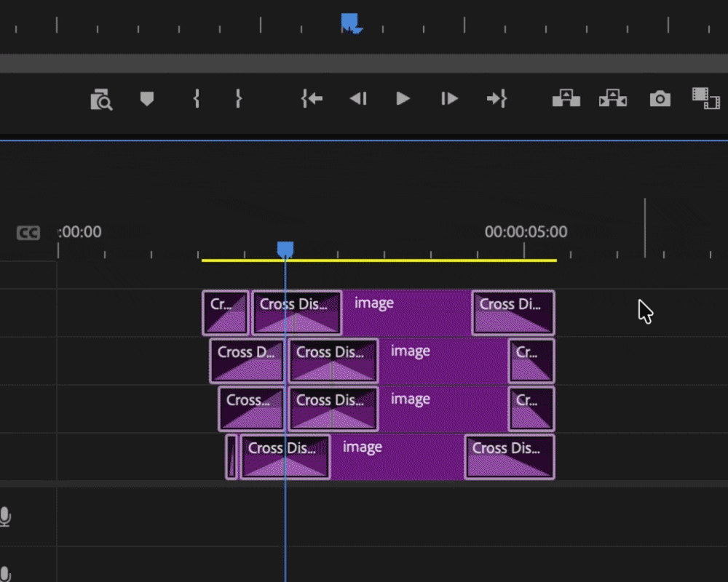728x582 pixels.
Task: Select first "Cross Dis..." transition on bottom track
Action: pyautogui.click(x=285, y=457)
